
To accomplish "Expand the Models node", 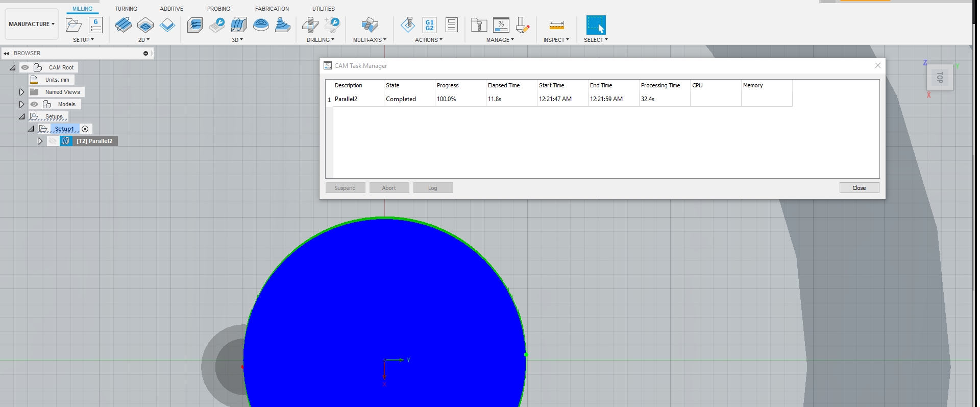I will (x=21, y=104).
